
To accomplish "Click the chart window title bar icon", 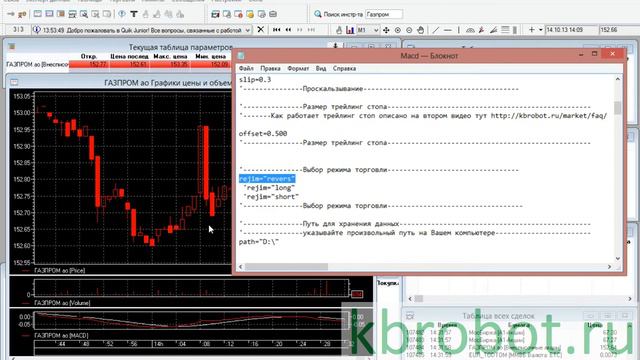I will pos(14,82).
